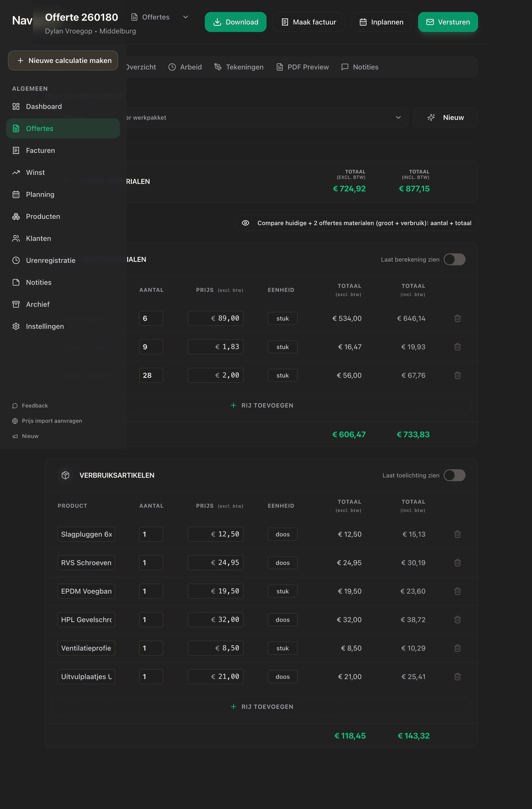The height and width of the screenshot is (809, 532).
Task: Click the aantal field showing 28
Action: [x=151, y=375]
